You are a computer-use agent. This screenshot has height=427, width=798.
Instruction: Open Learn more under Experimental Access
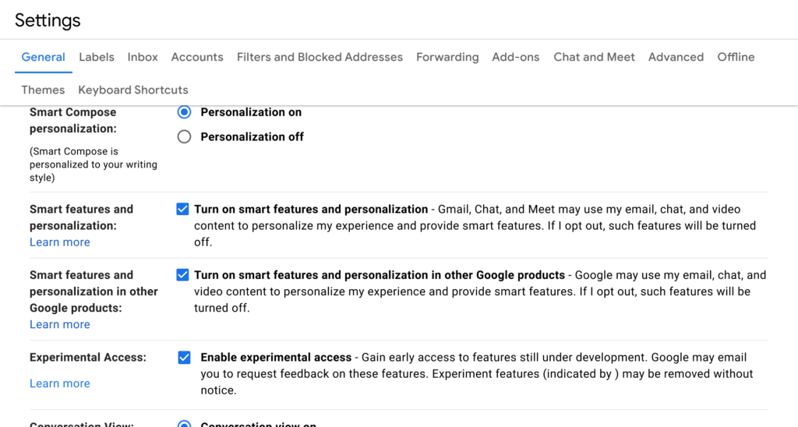coord(60,384)
